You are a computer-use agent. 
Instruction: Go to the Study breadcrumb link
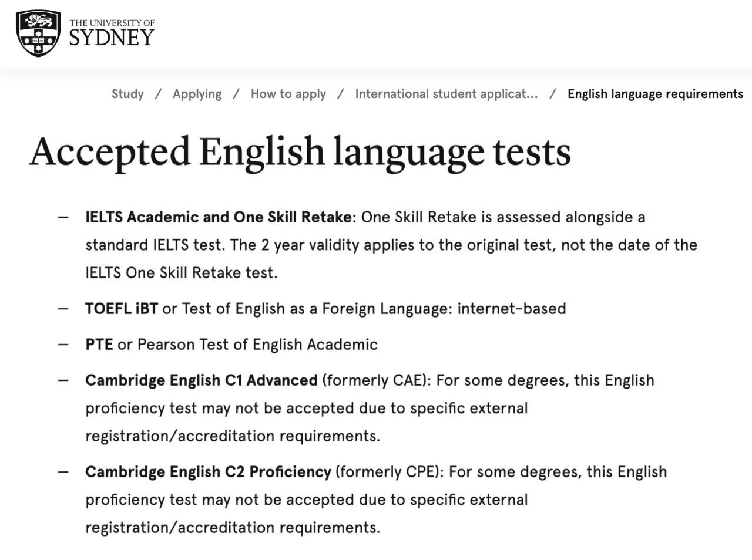tap(127, 94)
